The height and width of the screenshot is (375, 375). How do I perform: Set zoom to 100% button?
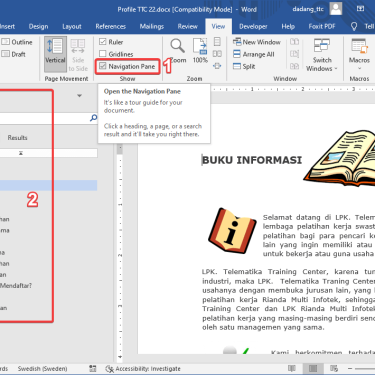(200, 51)
